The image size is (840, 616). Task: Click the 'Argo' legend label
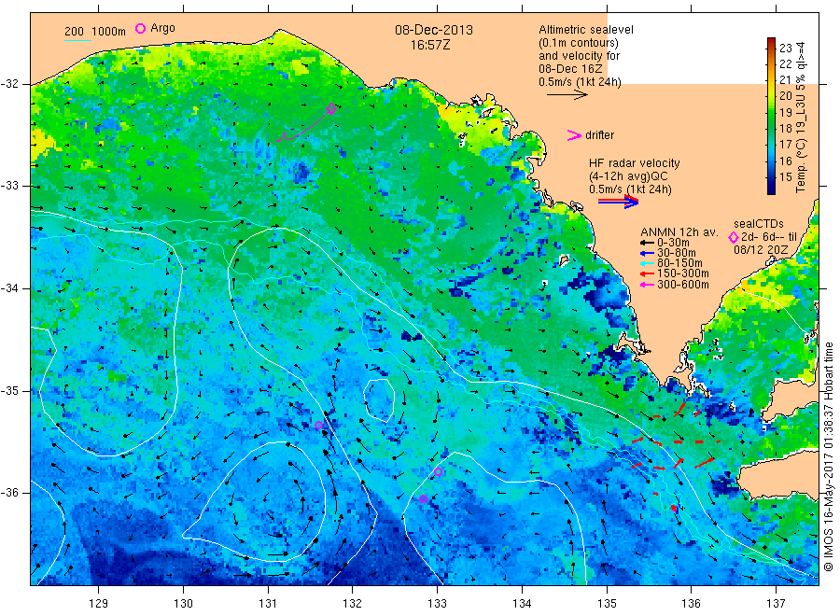[162, 28]
